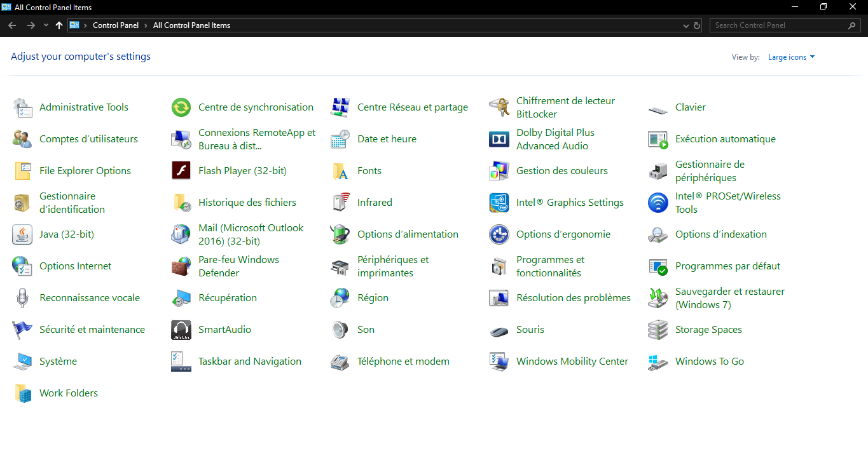Open recent locations dropdown arrow

(x=46, y=25)
